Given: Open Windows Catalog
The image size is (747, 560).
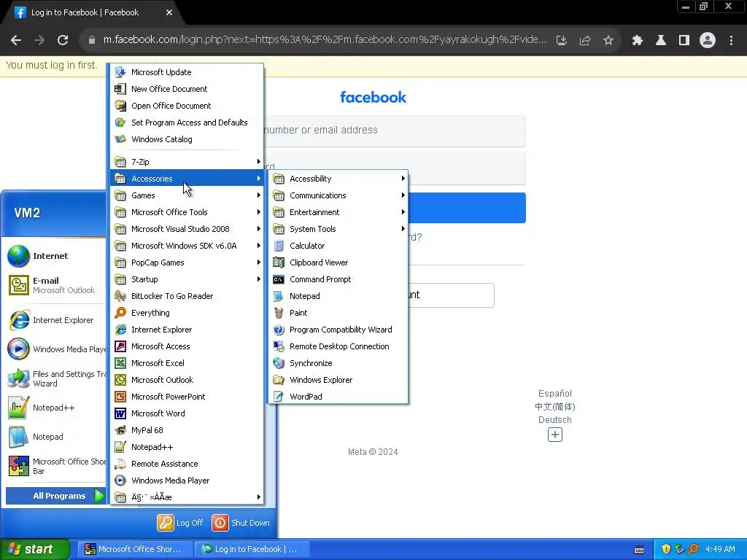Looking at the screenshot, I should click(x=187, y=139).
